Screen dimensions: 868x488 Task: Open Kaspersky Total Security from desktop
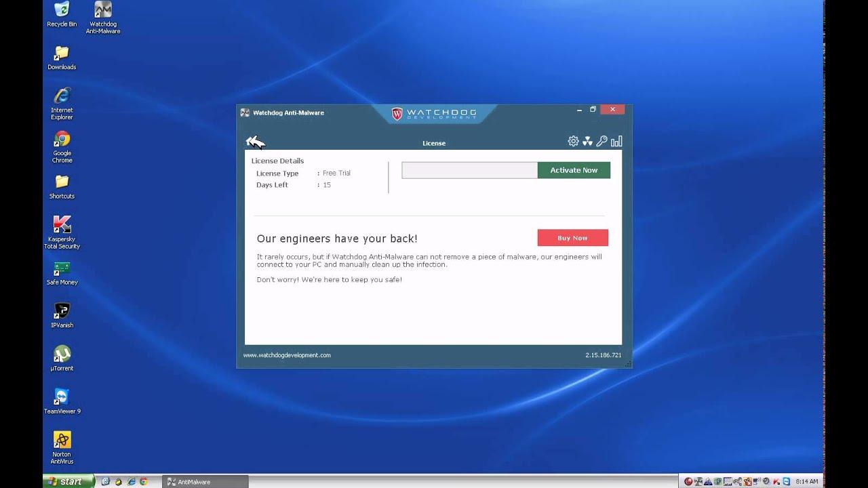[62, 224]
